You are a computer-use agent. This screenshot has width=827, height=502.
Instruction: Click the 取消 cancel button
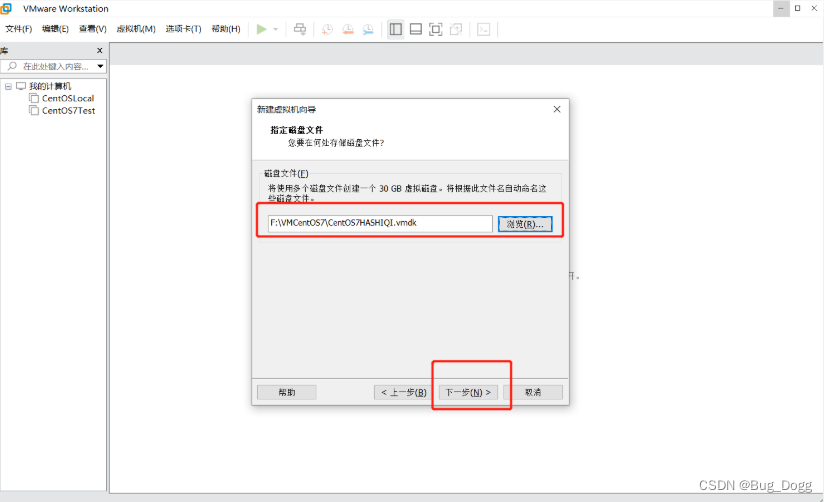pyautogui.click(x=533, y=392)
